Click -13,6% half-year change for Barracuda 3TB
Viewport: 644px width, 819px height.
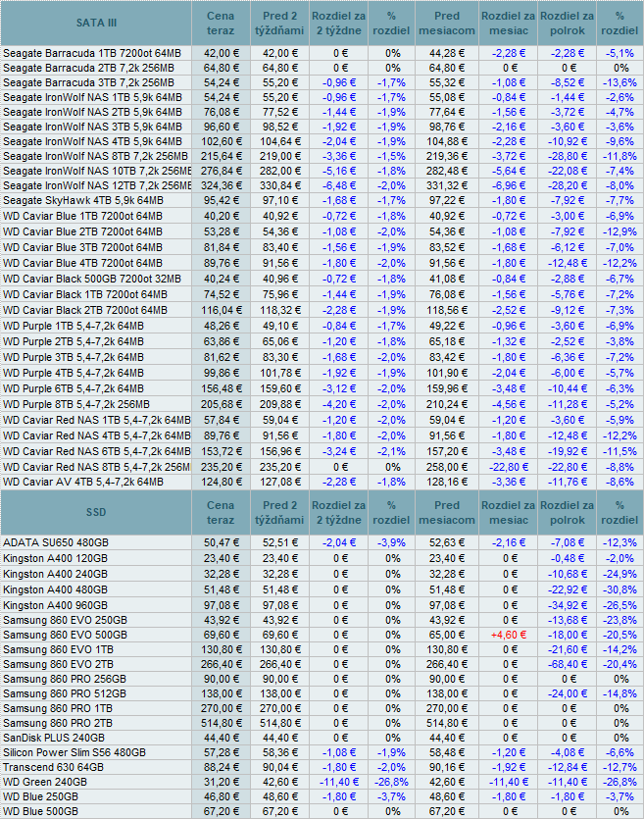coord(619,82)
